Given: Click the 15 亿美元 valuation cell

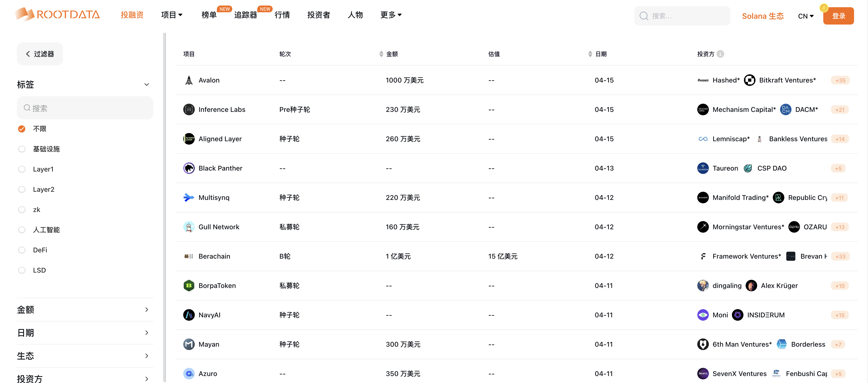Looking at the screenshot, I should click(502, 256).
